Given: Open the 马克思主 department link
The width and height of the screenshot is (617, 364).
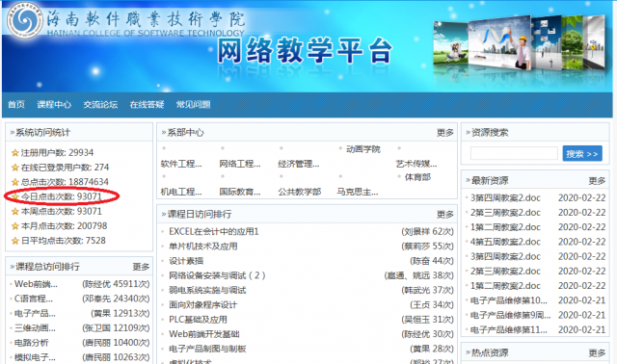Looking at the screenshot, I should pos(358,192).
